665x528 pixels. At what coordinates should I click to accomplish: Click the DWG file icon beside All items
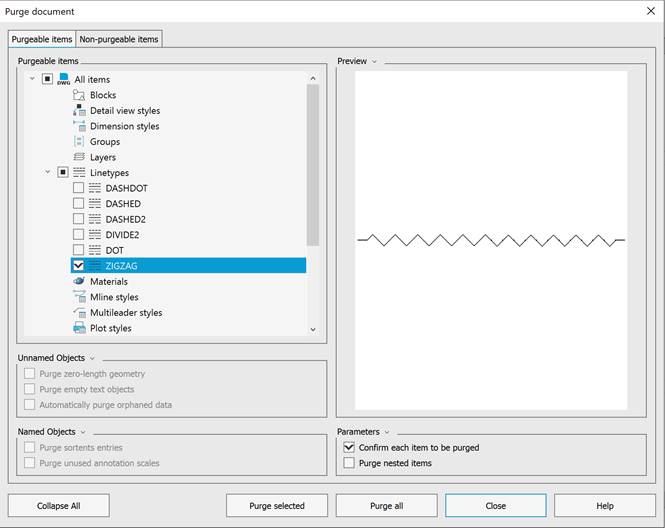[63, 79]
